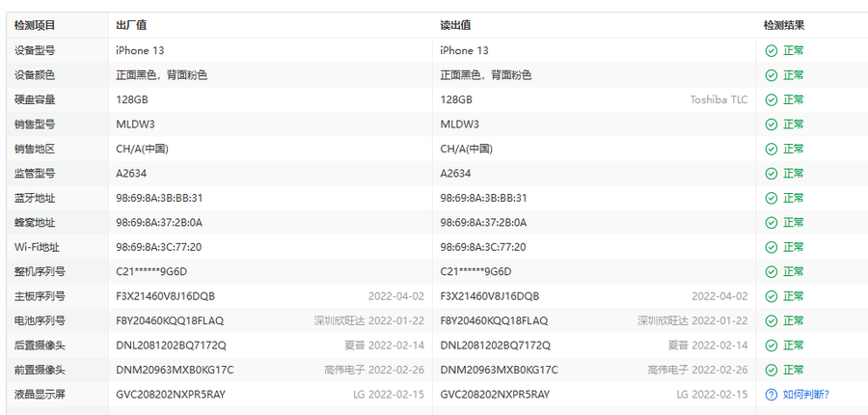Click the green check icon for 主板序列号 row
Image resolution: width=868 pixels, height=415 pixels.
tap(772, 296)
